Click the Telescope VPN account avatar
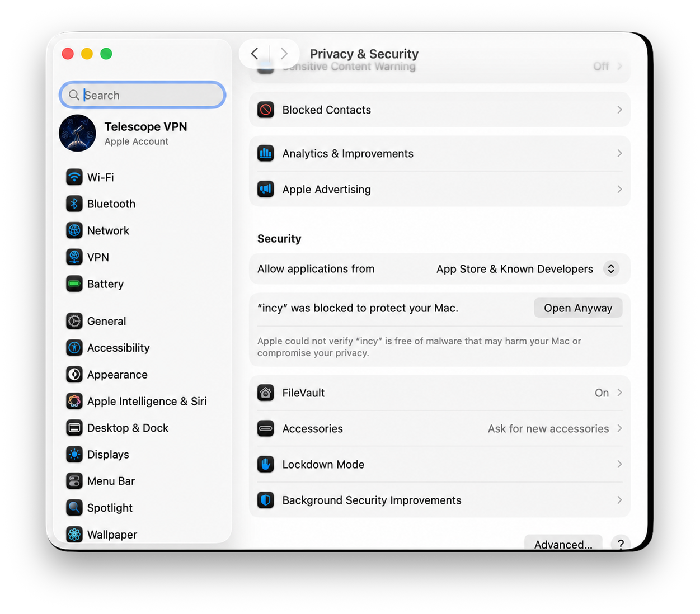The width and height of the screenshot is (700, 614). 77,133
